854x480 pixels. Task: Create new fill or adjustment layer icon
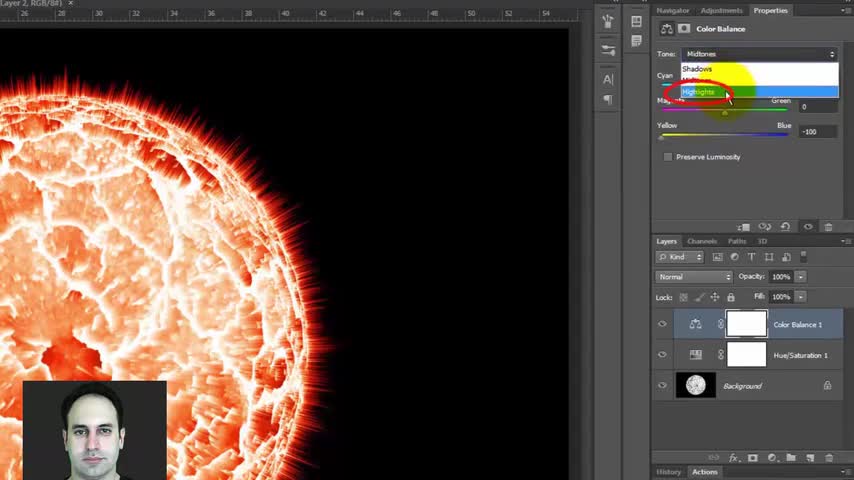pos(772,458)
